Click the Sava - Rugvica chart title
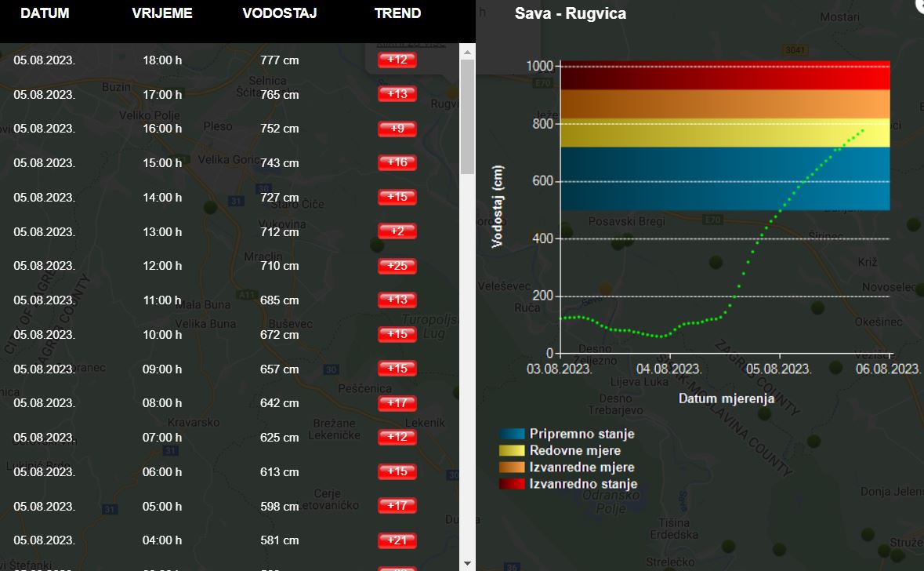This screenshot has width=924, height=571. tap(570, 13)
